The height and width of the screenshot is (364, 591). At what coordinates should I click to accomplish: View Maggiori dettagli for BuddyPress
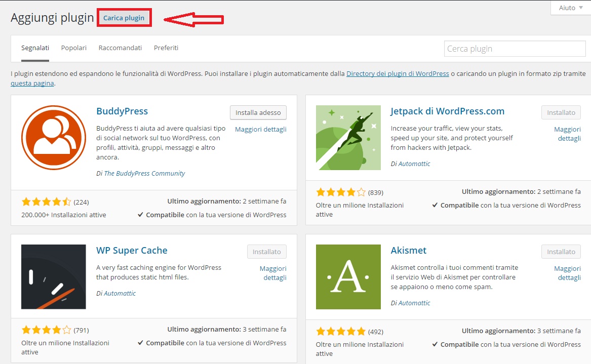261,129
